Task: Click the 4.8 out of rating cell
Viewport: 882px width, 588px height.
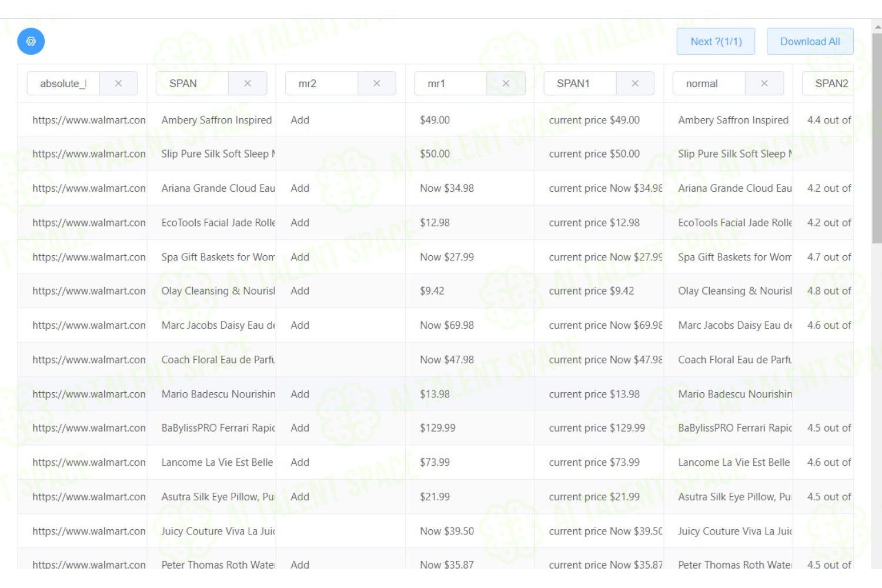Action: 823,291
